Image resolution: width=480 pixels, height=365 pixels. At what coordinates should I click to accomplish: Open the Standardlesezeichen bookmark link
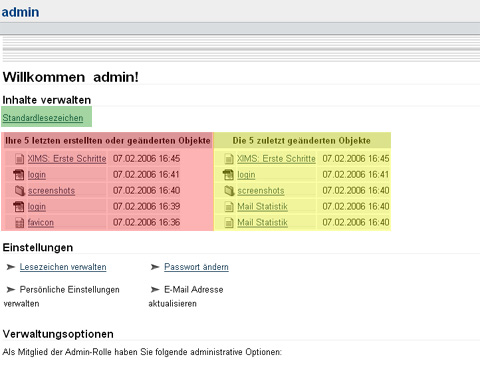click(x=43, y=118)
